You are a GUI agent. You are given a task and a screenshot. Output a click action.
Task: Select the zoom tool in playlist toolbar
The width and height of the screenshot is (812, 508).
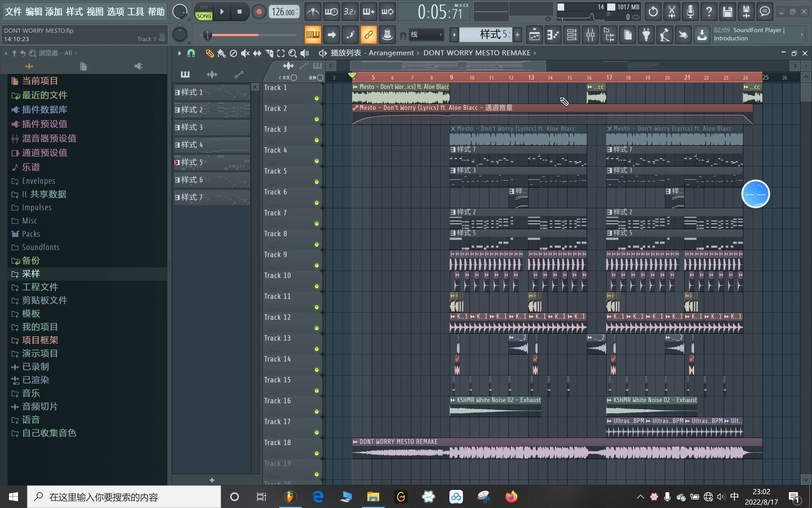293,53
